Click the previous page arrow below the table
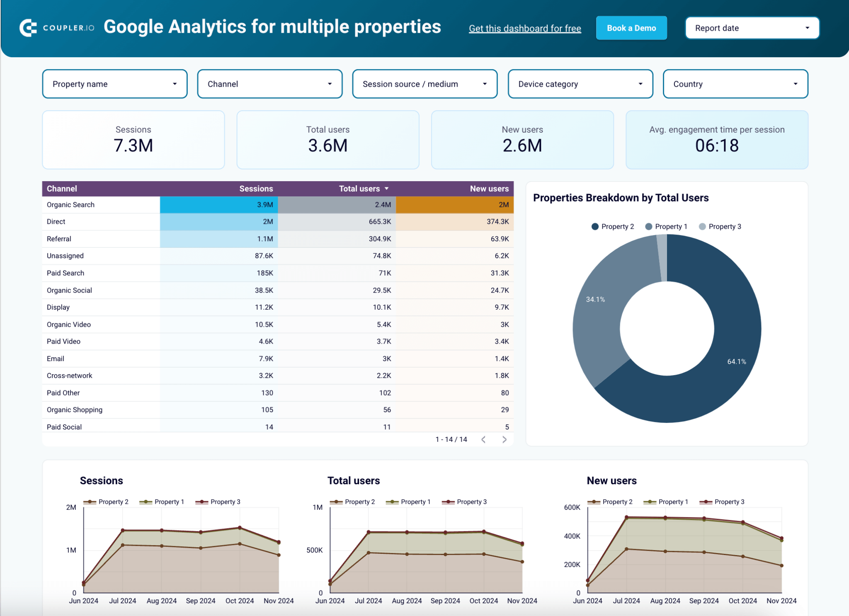 483,439
